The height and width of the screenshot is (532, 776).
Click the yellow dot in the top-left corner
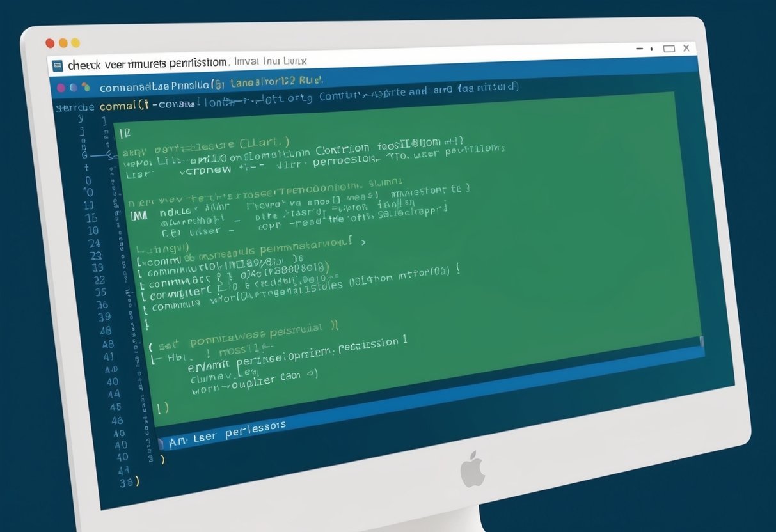coord(75,43)
